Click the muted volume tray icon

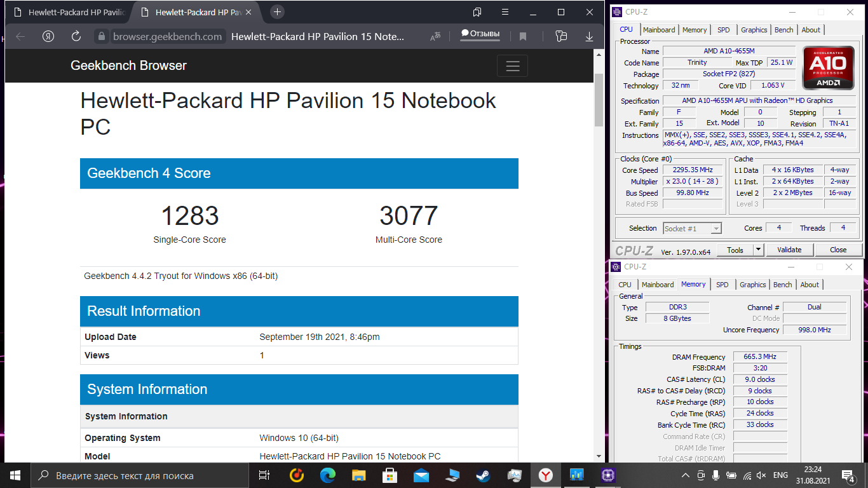point(761,475)
